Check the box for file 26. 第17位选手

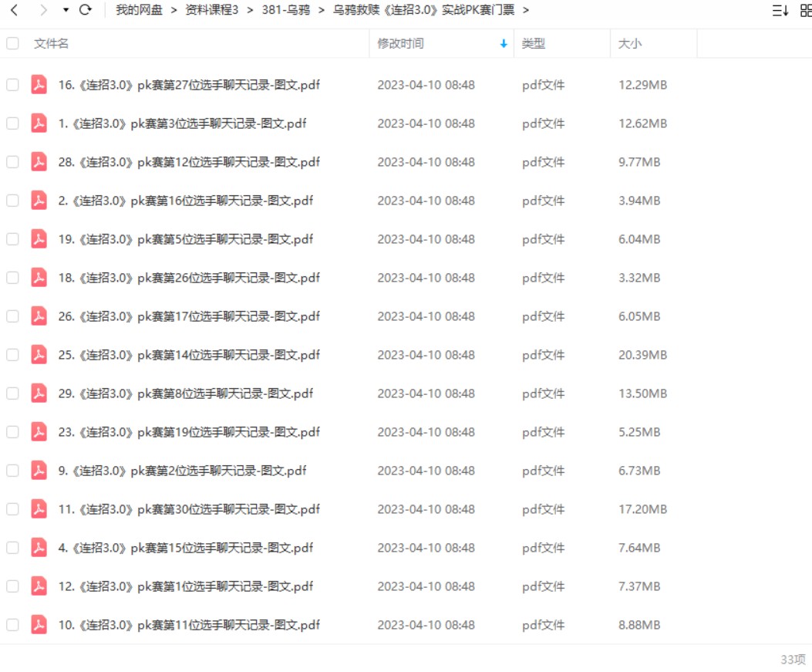point(12,316)
